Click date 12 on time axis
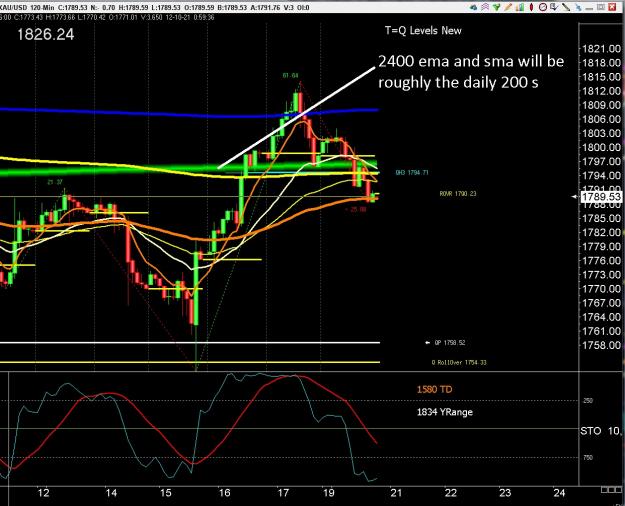Screen dimensions: 625x506 point(43,493)
